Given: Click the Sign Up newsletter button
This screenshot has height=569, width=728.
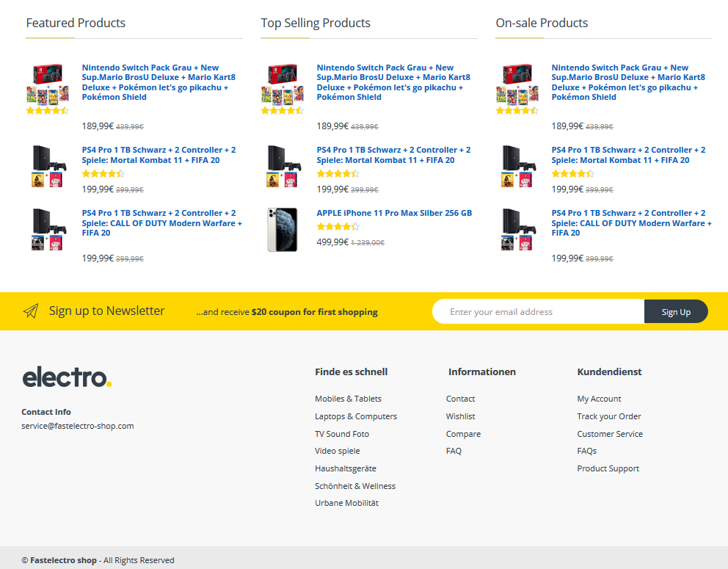Looking at the screenshot, I should tap(676, 312).
